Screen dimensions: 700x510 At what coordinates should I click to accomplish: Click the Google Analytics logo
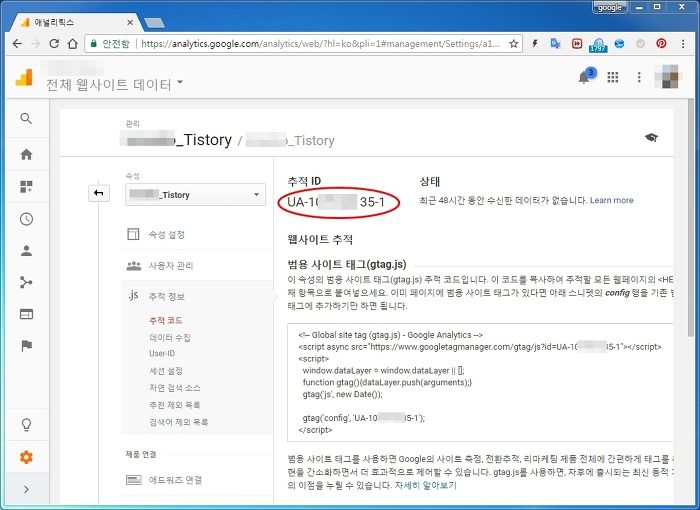tap(24, 77)
